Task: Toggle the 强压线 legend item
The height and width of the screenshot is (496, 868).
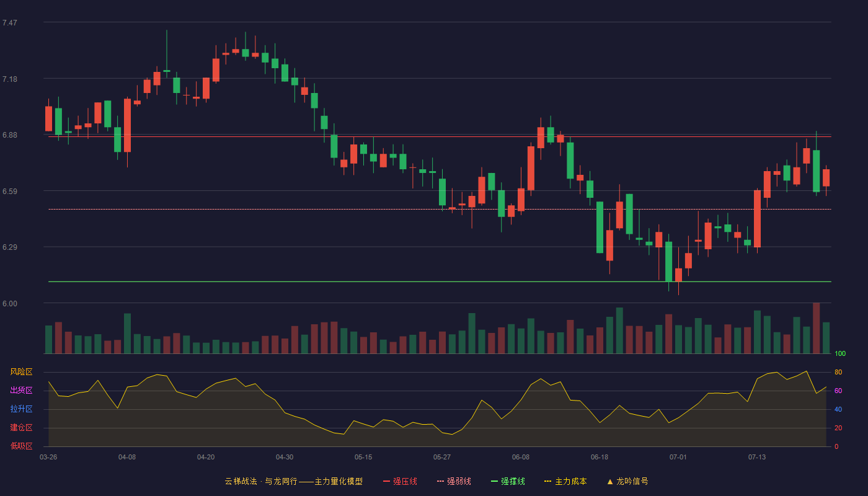Action: pos(400,481)
